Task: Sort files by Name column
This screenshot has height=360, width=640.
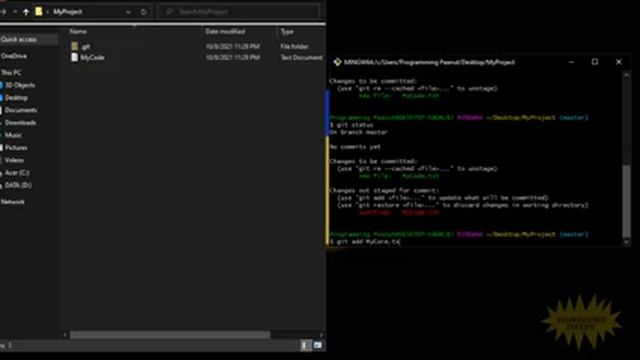Action: click(x=78, y=31)
